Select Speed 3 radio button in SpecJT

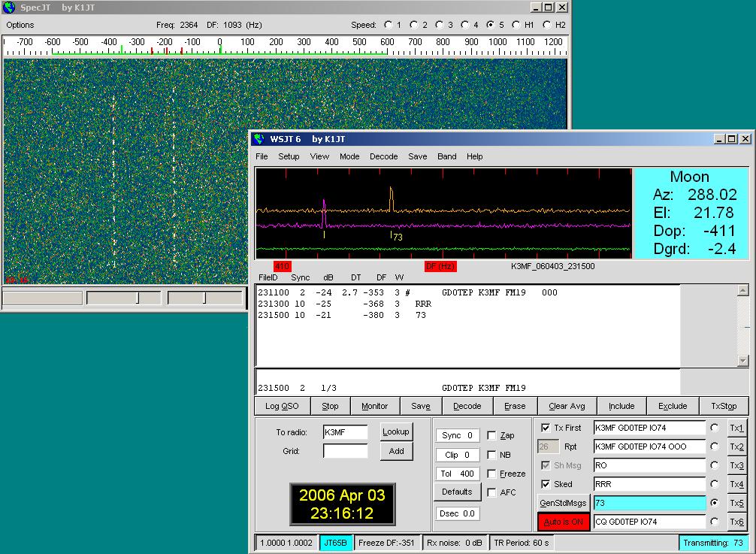[x=439, y=25]
